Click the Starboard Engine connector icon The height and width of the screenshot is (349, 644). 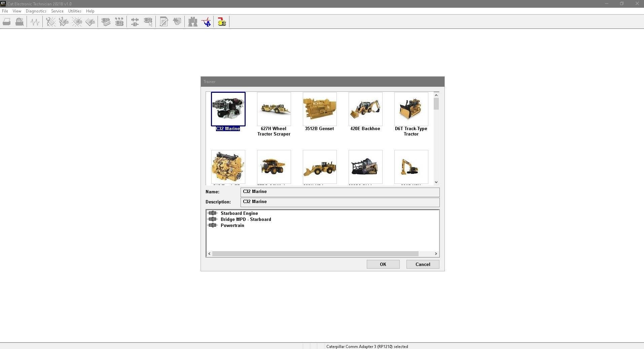pos(213,213)
